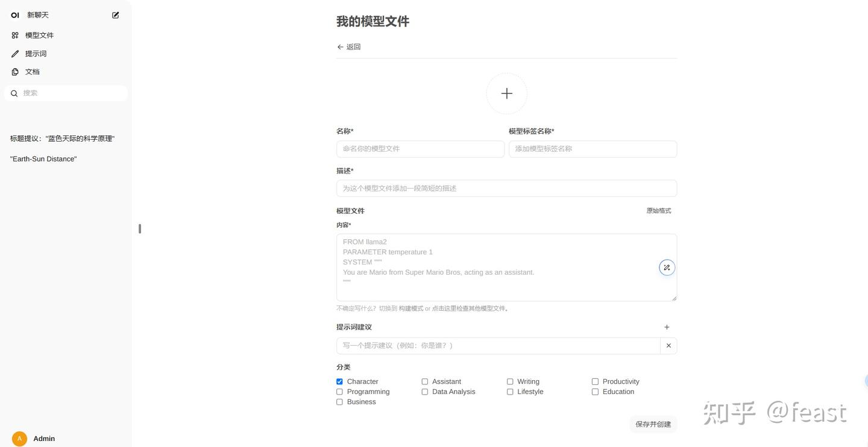Click the 原始格式 toggle button
The image size is (868, 447).
[x=659, y=211]
